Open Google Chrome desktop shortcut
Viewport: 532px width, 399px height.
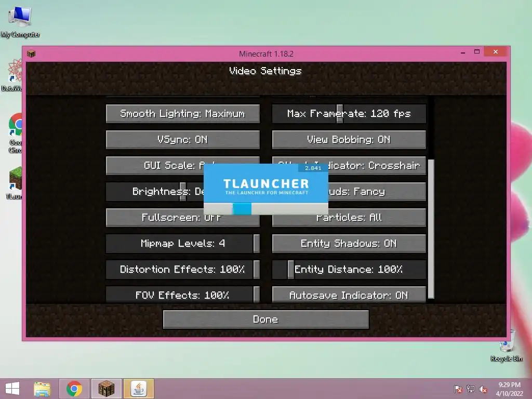15,133
